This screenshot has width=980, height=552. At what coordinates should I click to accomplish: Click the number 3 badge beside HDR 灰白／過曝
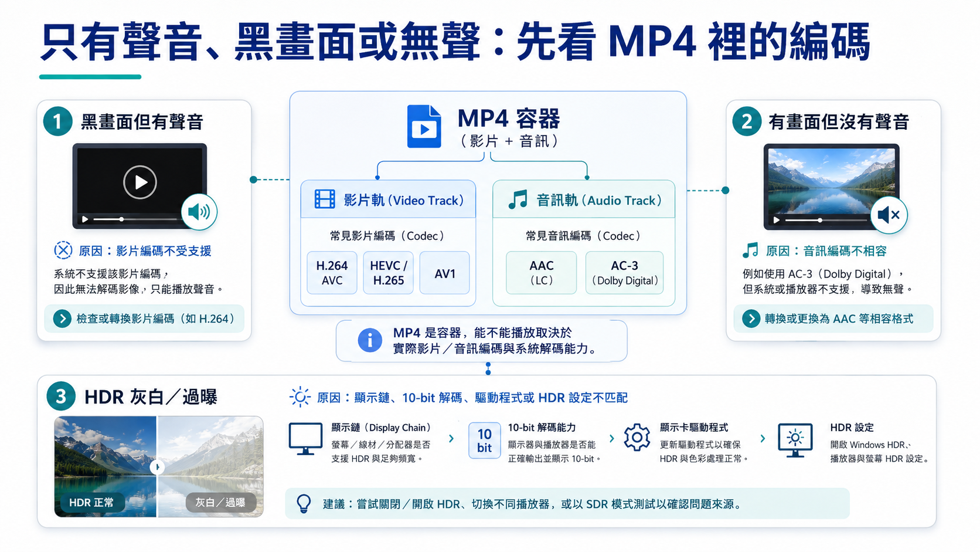point(61,397)
